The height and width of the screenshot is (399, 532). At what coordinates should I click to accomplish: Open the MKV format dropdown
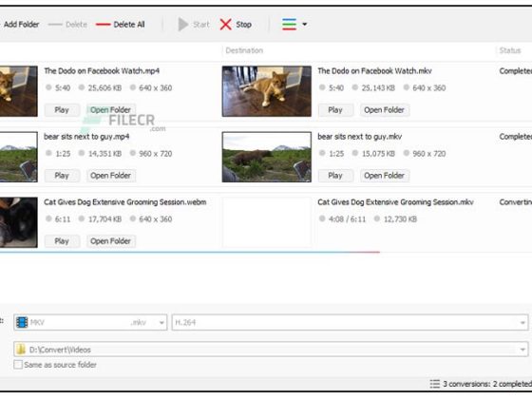click(x=90, y=322)
